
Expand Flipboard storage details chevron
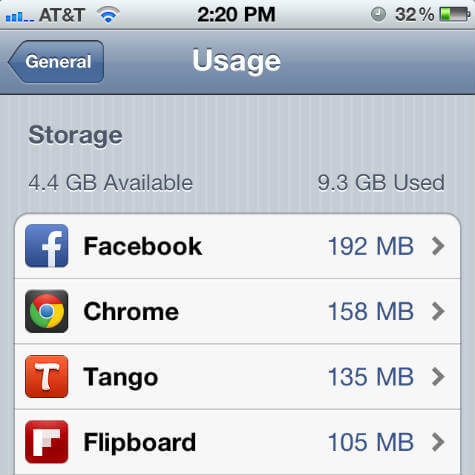point(438,442)
